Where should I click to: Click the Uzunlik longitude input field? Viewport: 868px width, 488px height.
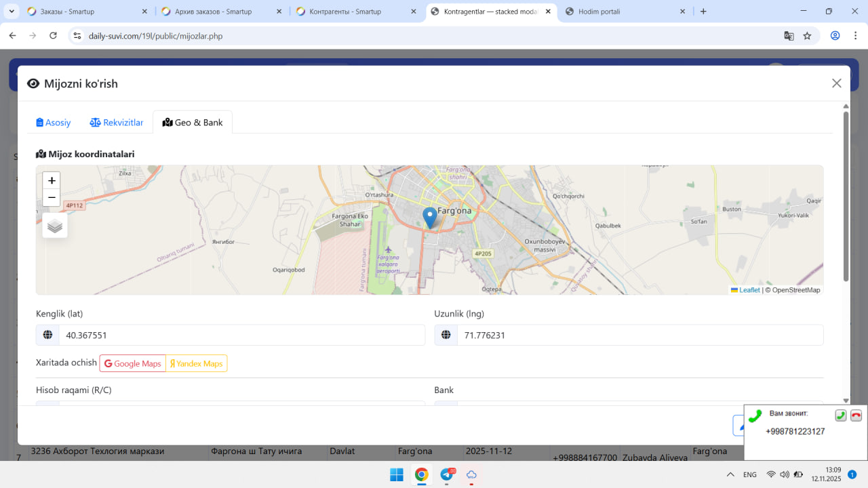639,335
